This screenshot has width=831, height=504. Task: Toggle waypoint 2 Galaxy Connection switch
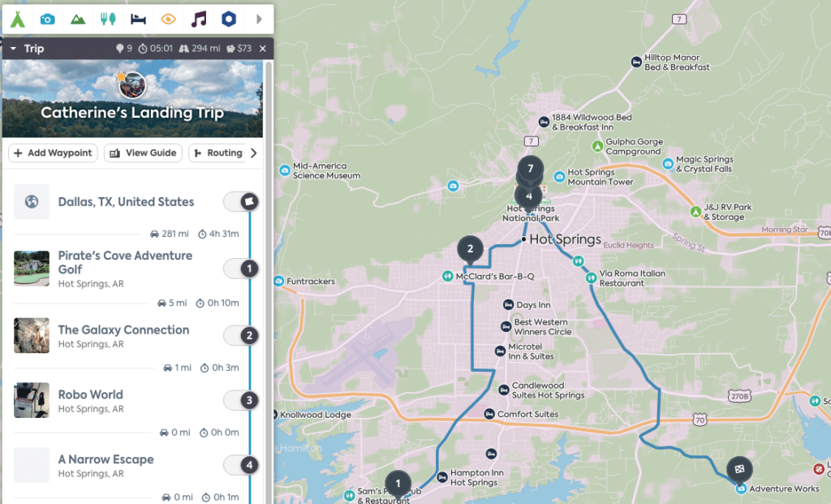(241, 335)
